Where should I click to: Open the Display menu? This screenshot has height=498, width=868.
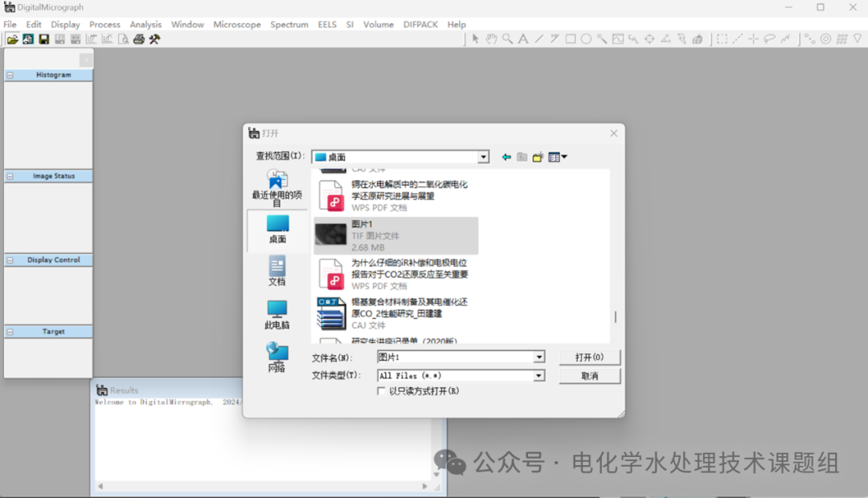tap(65, 24)
